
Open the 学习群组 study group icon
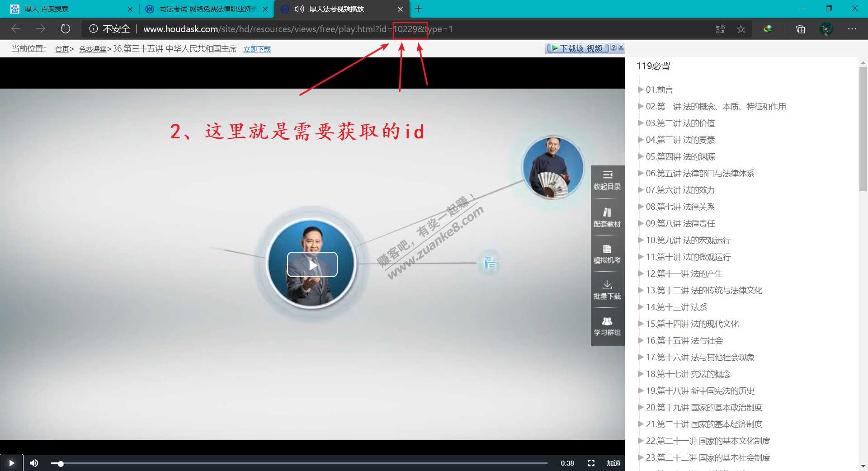[x=607, y=326]
